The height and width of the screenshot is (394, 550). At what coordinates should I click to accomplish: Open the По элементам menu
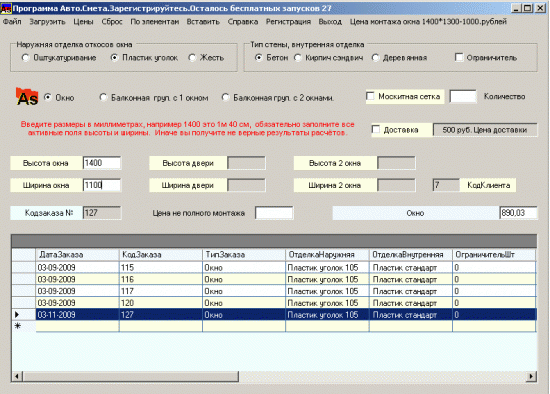[x=155, y=22]
